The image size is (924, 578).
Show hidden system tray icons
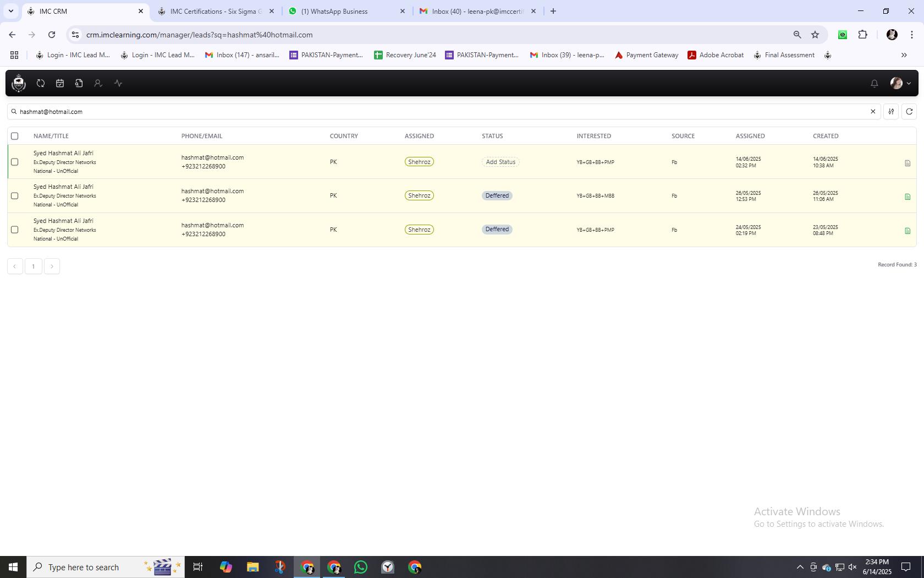tap(800, 567)
